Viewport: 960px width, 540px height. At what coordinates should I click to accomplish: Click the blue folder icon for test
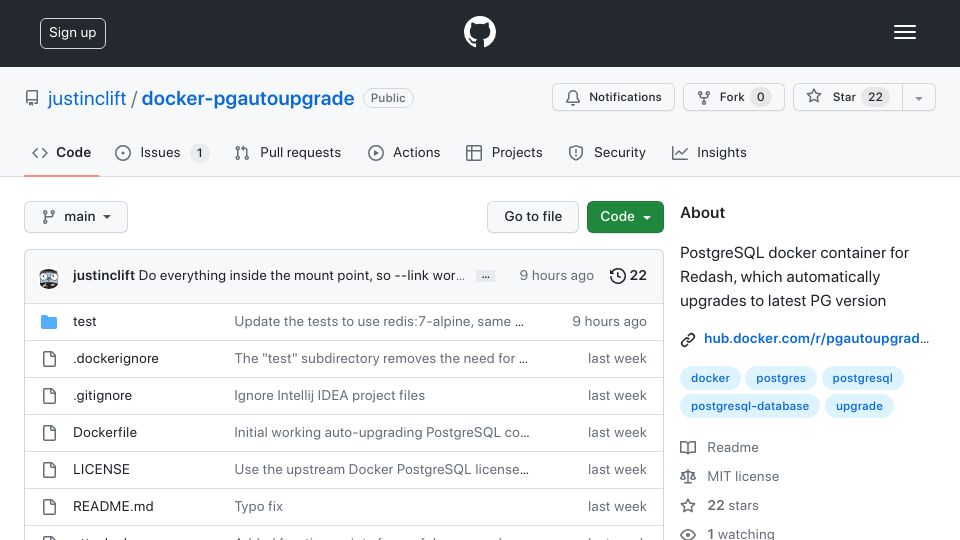pyautogui.click(x=49, y=321)
